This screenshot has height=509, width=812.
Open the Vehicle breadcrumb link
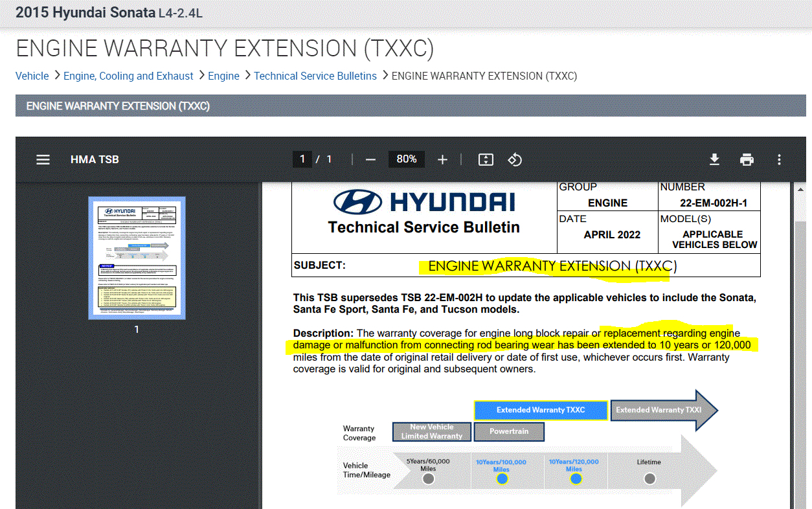32,76
